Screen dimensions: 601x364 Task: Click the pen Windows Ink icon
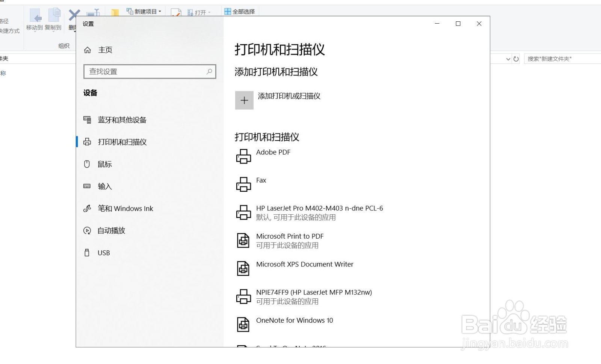point(87,208)
